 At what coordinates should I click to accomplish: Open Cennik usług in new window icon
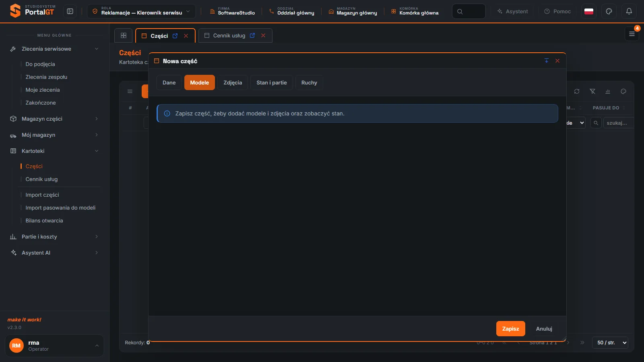click(252, 35)
